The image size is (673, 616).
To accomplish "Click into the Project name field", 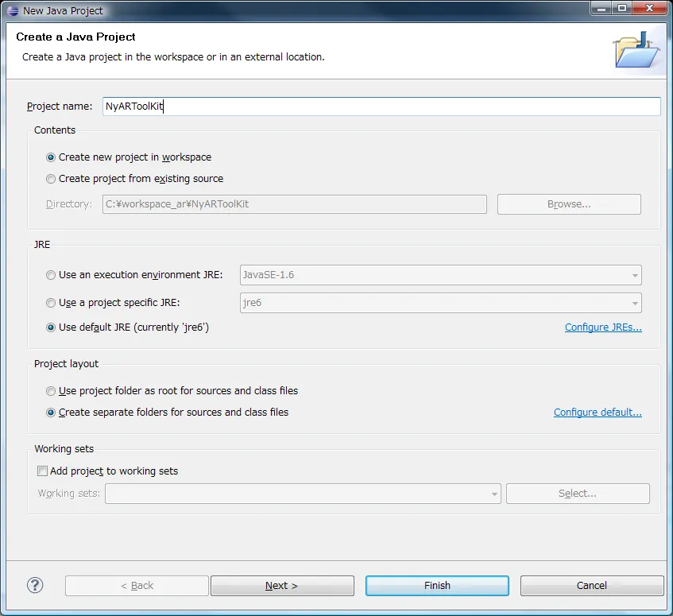I will [381, 107].
